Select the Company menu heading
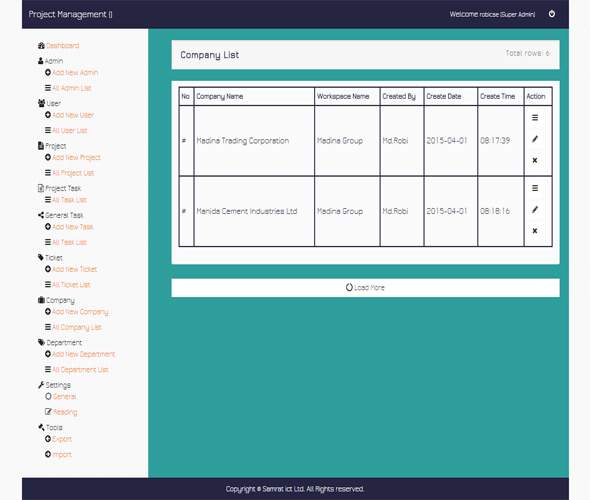The image size is (590, 500). coord(60,300)
